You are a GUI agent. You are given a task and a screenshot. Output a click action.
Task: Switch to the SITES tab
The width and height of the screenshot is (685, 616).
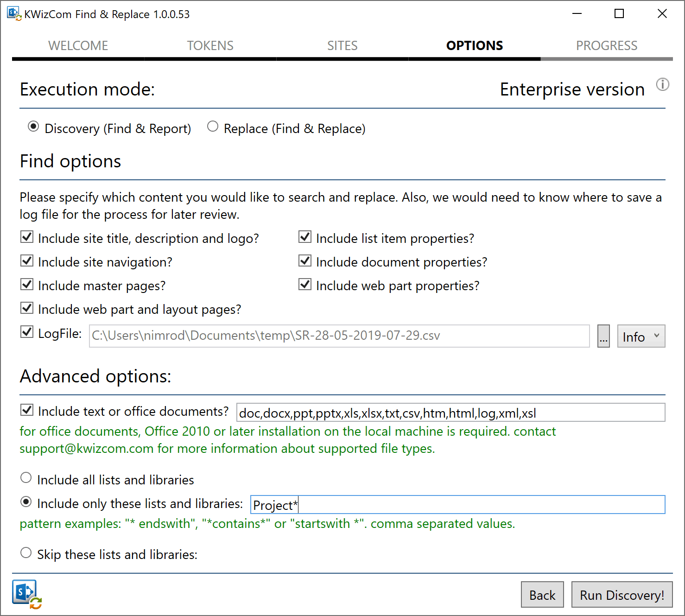pyautogui.click(x=342, y=45)
